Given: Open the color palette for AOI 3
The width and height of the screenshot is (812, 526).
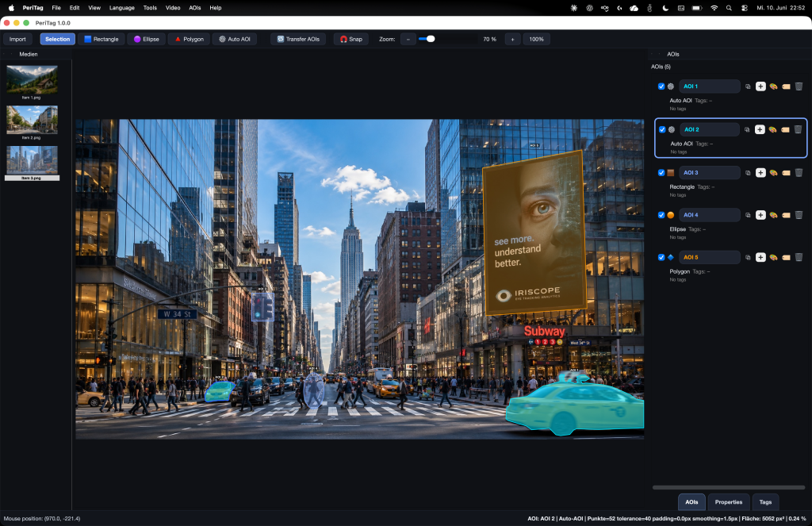Looking at the screenshot, I should click(773, 173).
